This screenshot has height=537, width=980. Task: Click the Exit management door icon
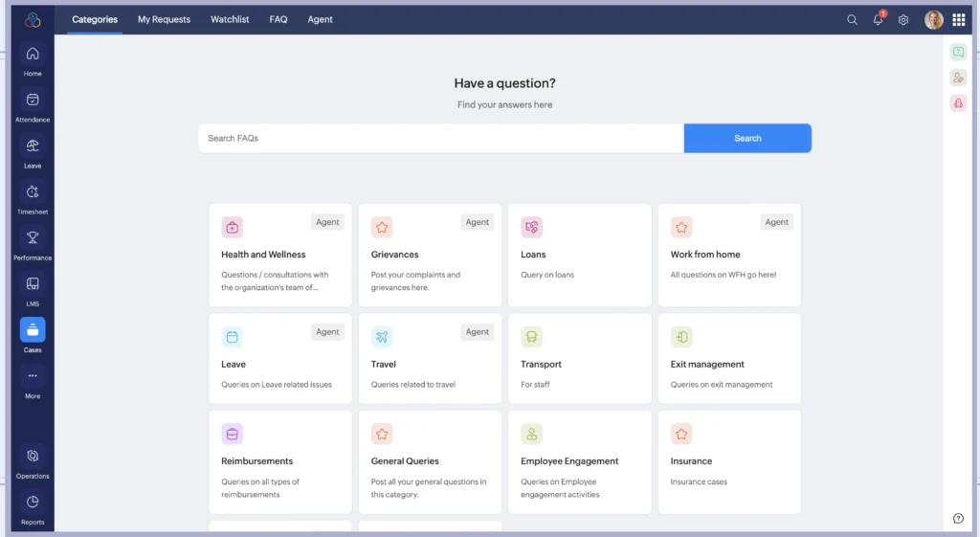[681, 337]
